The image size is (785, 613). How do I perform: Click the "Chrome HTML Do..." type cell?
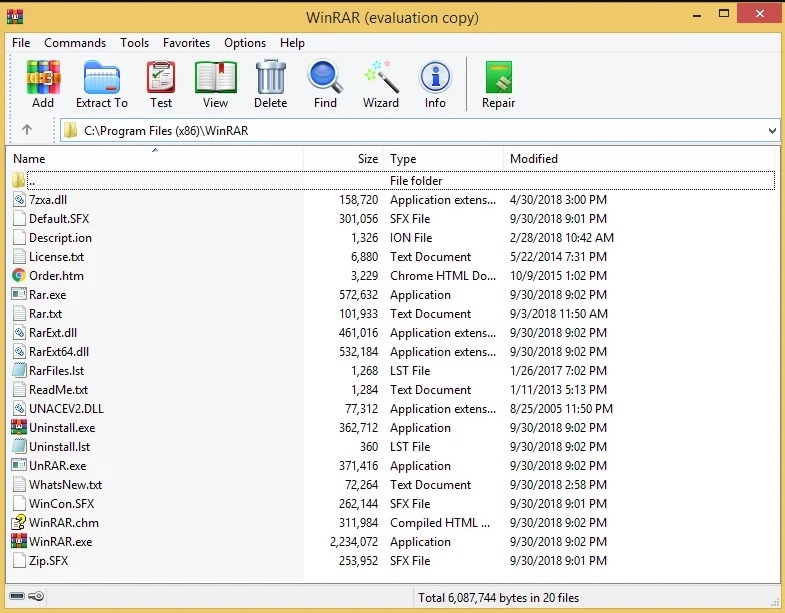[443, 275]
